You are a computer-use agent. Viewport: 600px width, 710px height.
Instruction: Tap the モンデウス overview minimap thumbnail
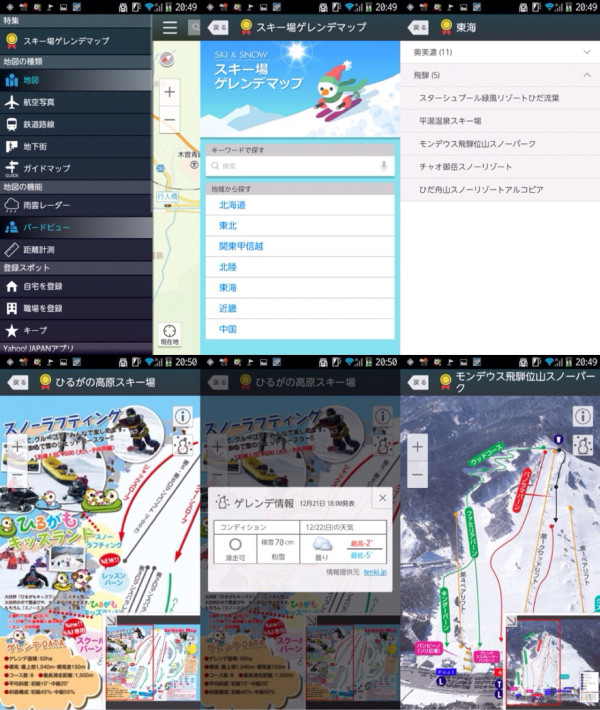point(552,662)
